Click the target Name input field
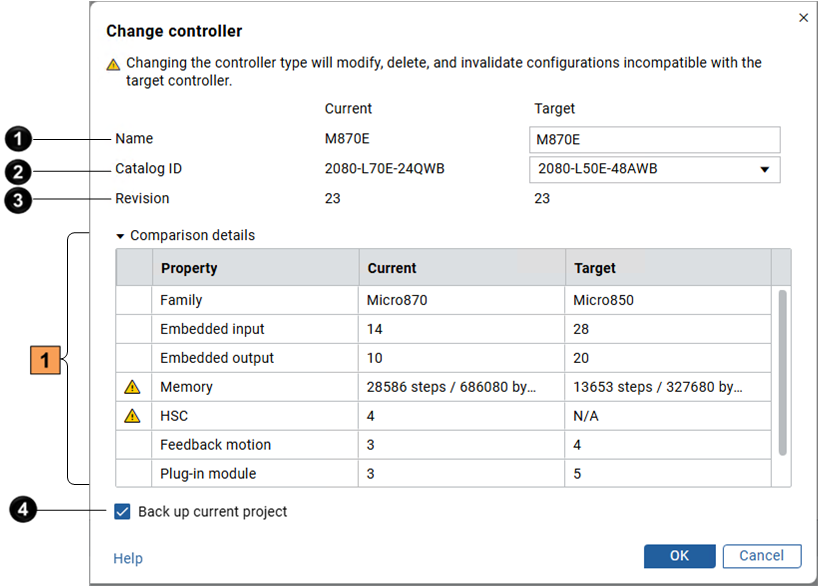Image resolution: width=819 pixels, height=587 pixels. click(653, 139)
